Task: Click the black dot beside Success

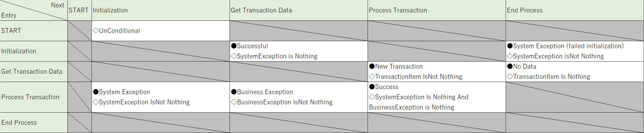Action: [x=372, y=87]
